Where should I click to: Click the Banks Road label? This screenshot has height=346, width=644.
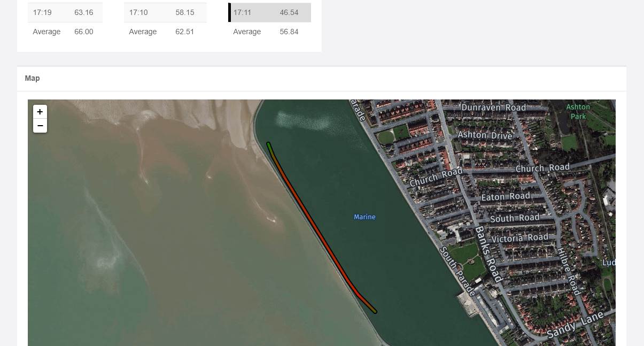(x=488, y=253)
